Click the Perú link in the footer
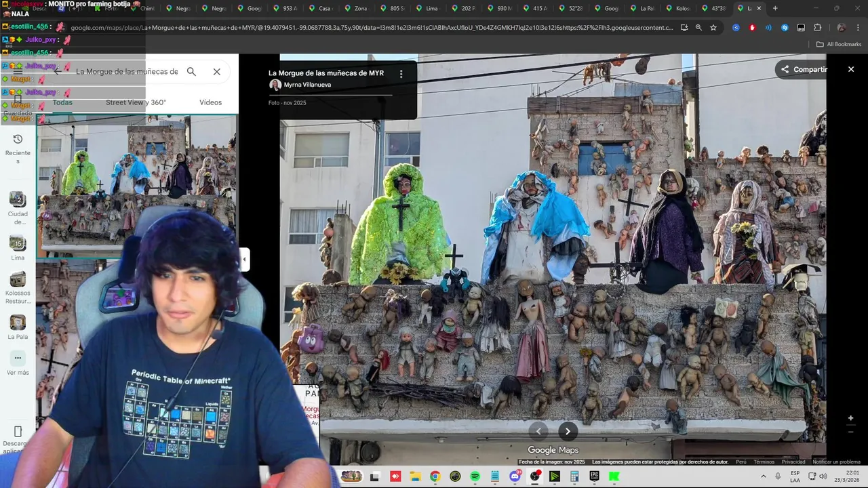This screenshot has width=868, height=488. pos(741,462)
